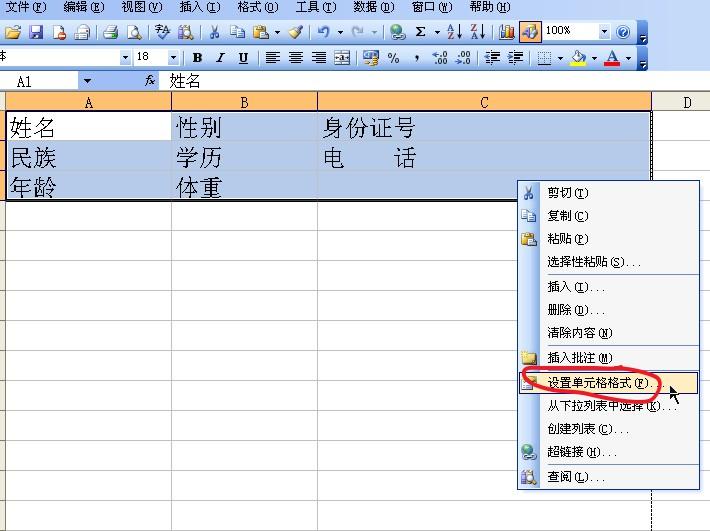710x531 pixels.
Task: Click the Paste clipboard toolbar icon
Action: 261,32
